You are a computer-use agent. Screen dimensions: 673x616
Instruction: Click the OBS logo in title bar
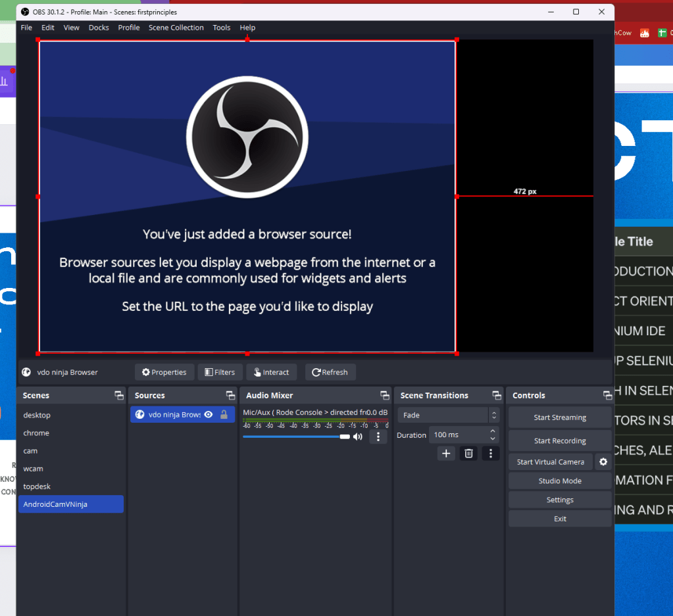[25, 12]
